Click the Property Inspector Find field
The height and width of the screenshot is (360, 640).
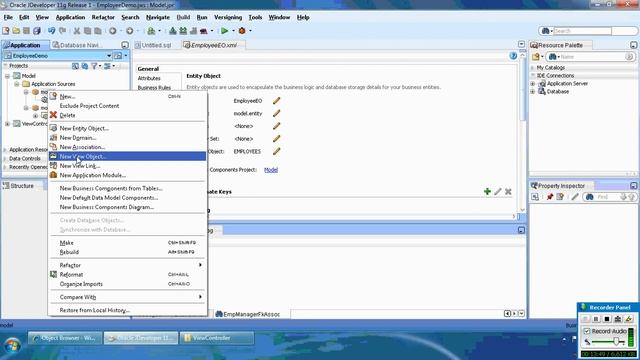(x=607, y=197)
